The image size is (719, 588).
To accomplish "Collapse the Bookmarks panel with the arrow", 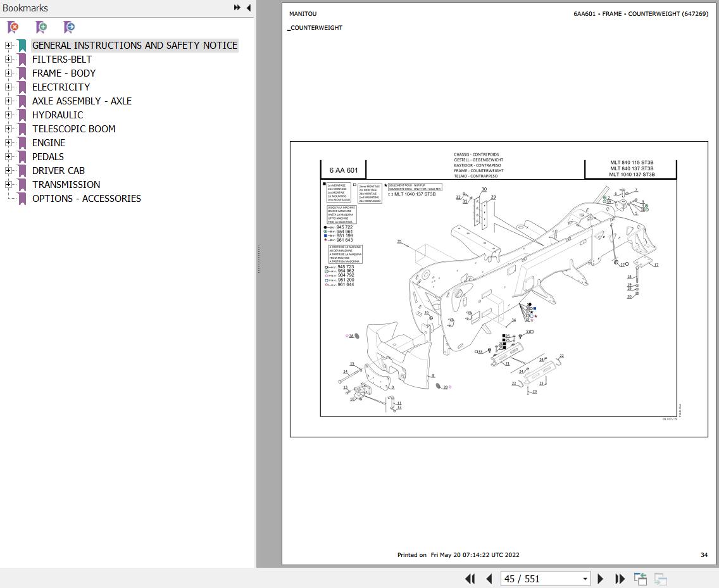I will click(249, 8).
